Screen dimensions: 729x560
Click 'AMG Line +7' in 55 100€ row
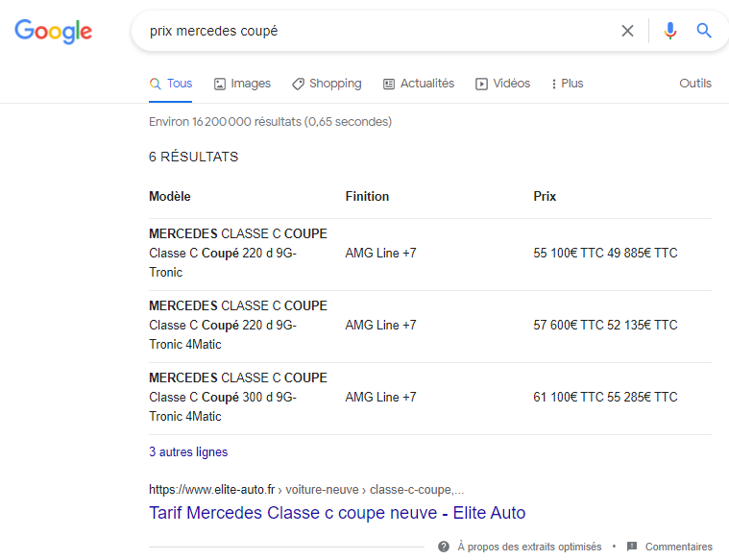380,253
